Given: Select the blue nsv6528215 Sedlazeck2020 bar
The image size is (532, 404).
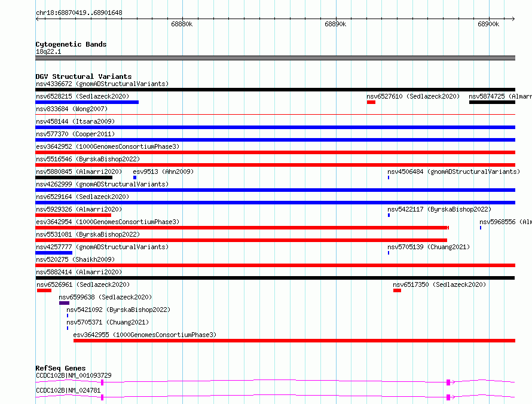Looking at the screenshot, I should click(87, 102).
